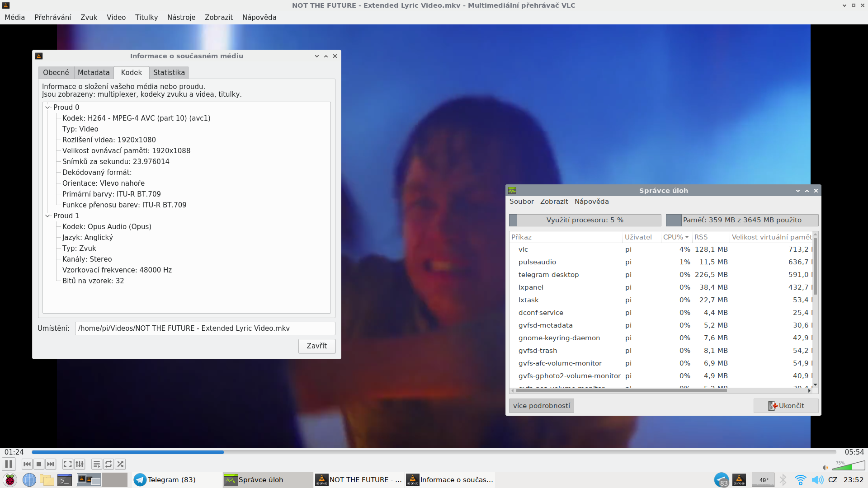Close media info with Zavřít button
The width and height of the screenshot is (868, 488).
[316, 346]
